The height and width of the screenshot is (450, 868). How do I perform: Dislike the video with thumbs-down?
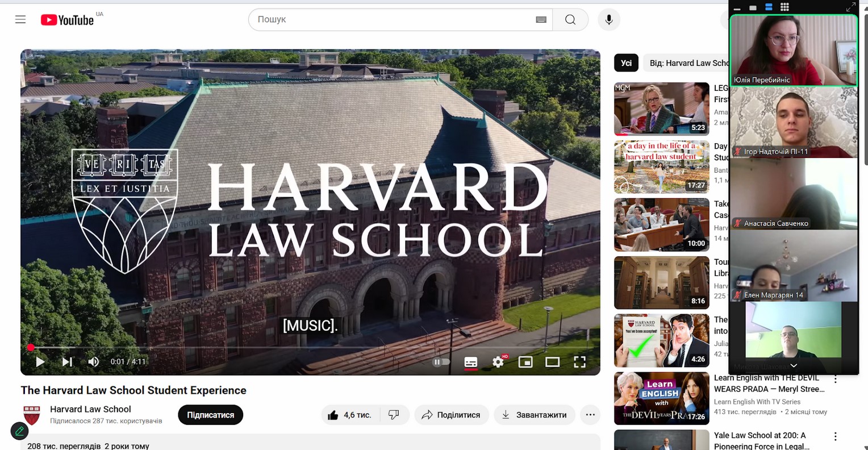coord(394,415)
